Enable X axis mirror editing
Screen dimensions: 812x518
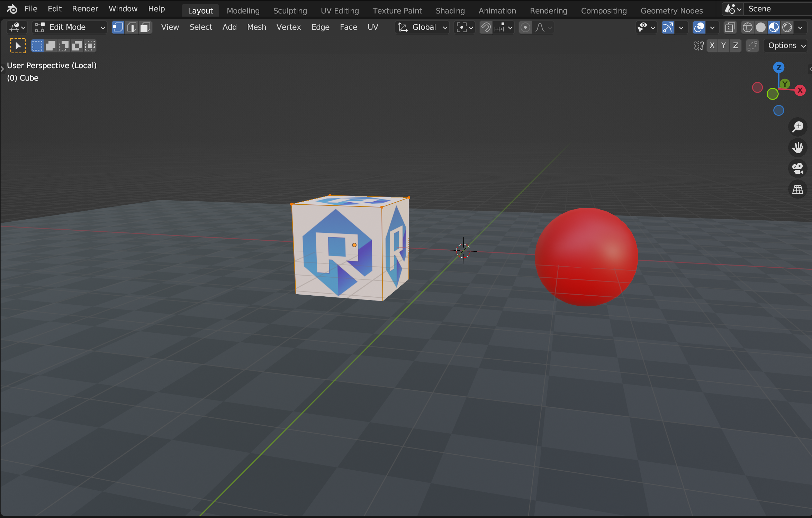point(713,45)
